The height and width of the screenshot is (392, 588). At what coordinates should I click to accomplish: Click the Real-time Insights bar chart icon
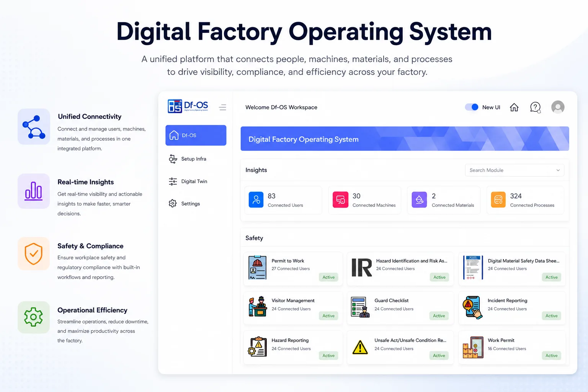point(34,191)
